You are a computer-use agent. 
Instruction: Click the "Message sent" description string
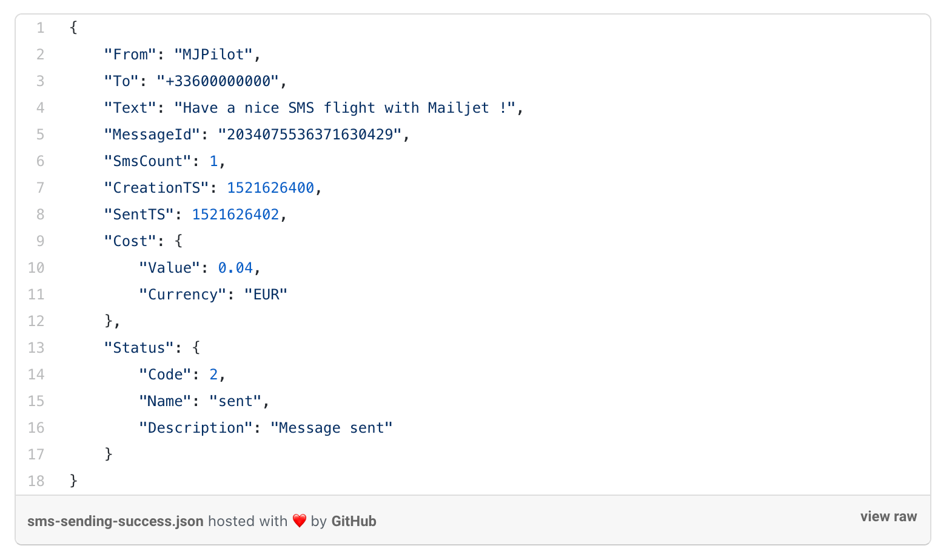[332, 428]
